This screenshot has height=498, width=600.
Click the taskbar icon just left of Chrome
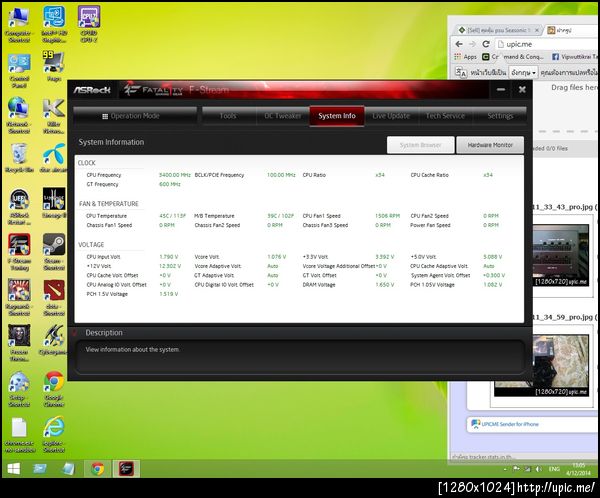coord(68,469)
